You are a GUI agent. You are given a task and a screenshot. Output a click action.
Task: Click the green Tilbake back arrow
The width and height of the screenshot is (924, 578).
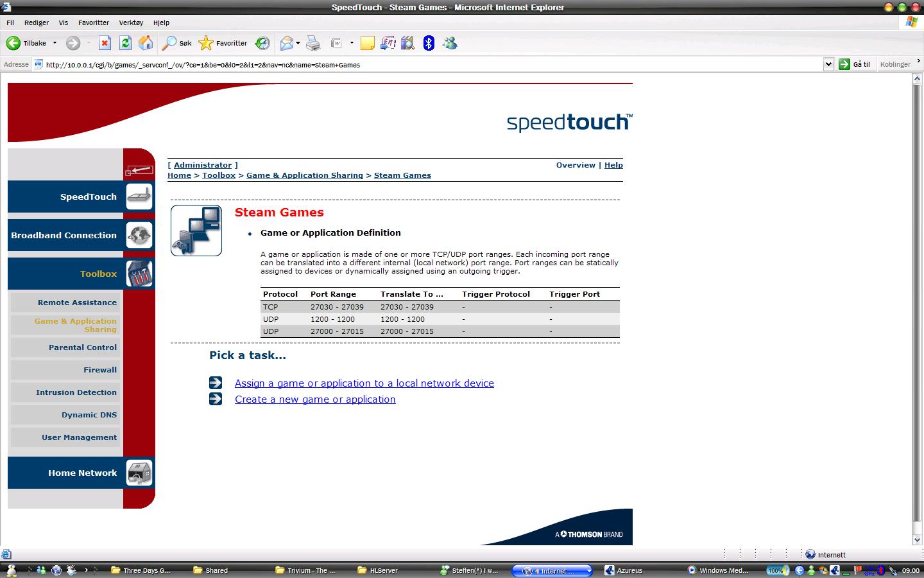[13, 43]
